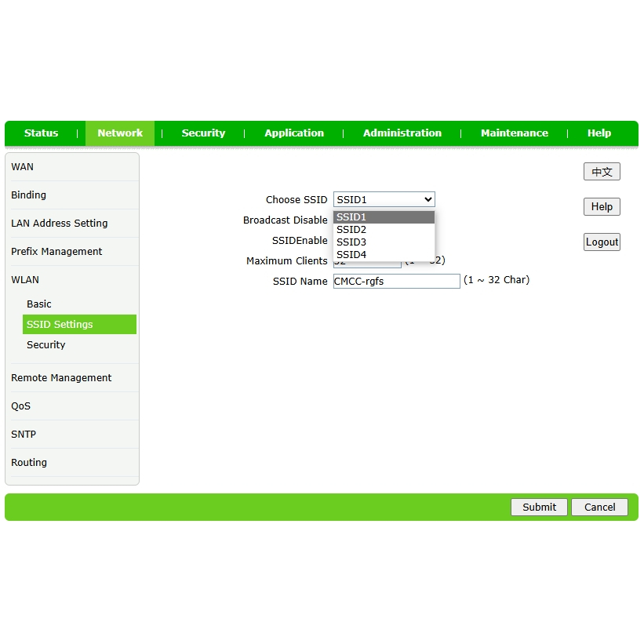Select the QoS sidebar item
The width and height of the screenshot is (644, 644).
click(21, 406)
